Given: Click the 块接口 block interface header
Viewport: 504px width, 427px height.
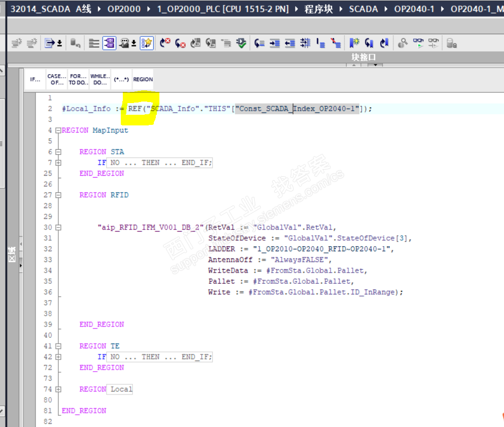Looking at the screenshot, I should (363, 57).
